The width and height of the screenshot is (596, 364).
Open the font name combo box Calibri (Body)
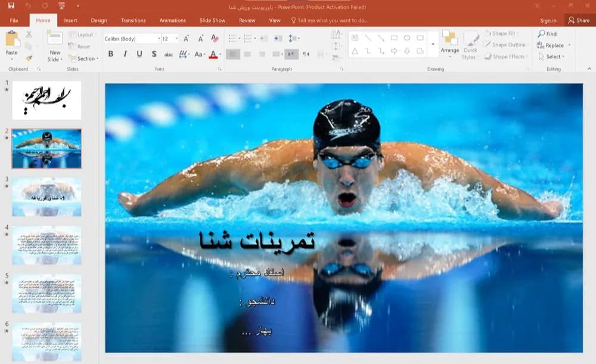pos(132,39)
